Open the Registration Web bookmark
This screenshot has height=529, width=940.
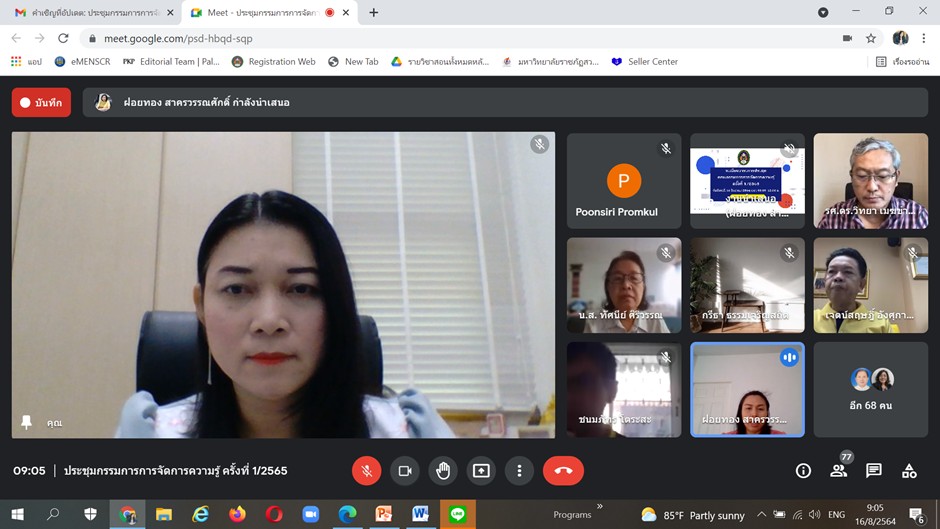(x=273, y=61)
